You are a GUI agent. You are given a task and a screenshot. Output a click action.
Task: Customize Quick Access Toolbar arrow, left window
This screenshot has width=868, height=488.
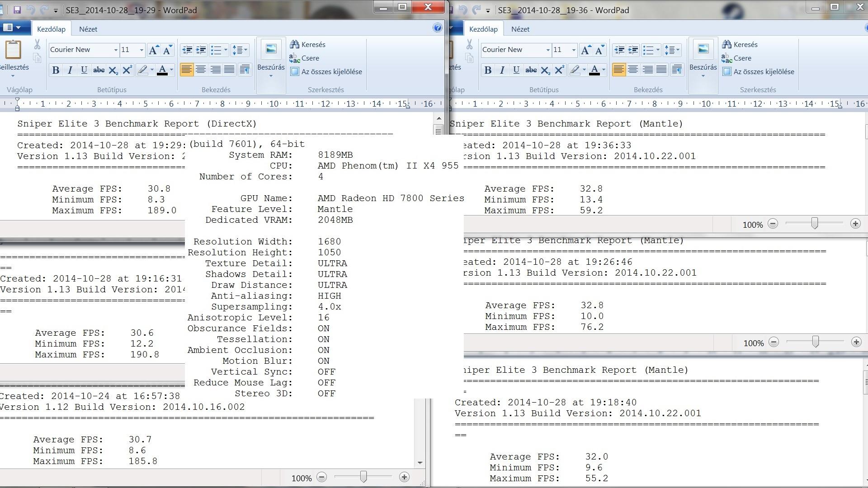pyautogui.click(x=56, y=10)
